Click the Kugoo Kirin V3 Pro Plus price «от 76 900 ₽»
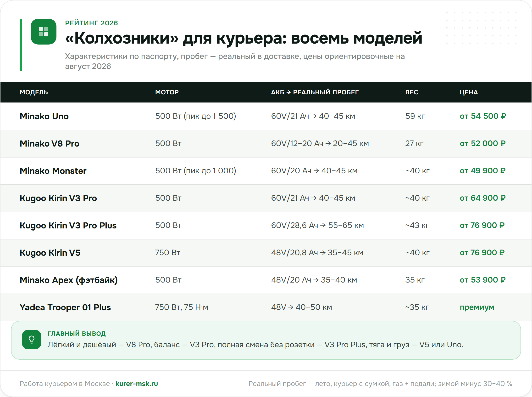The width and height of the screenshot is (532, 397). pos(482,225)
